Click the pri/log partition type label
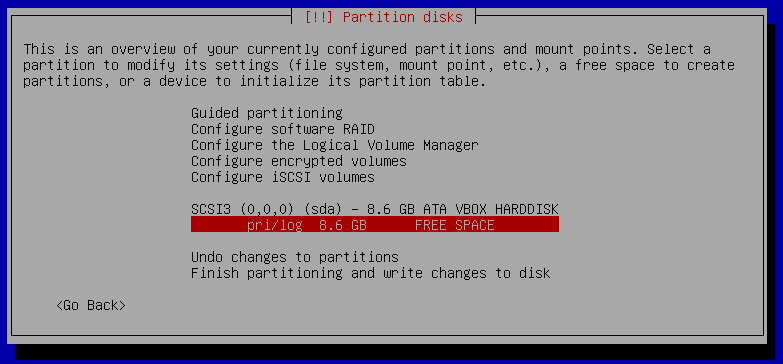Image resolution: width=783 pixels, height=364 pixels. [275, 225]
